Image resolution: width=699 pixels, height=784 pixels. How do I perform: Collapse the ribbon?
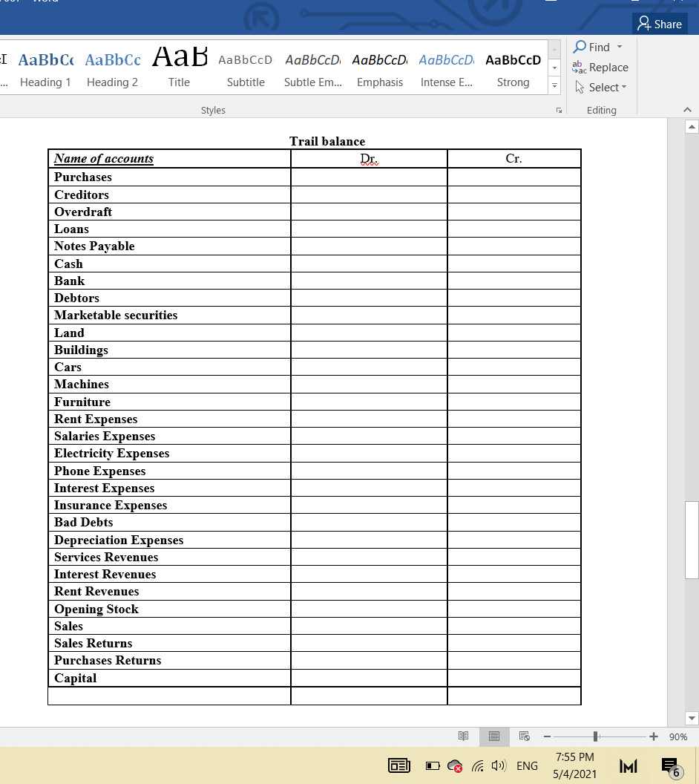[x=688, y=109]
